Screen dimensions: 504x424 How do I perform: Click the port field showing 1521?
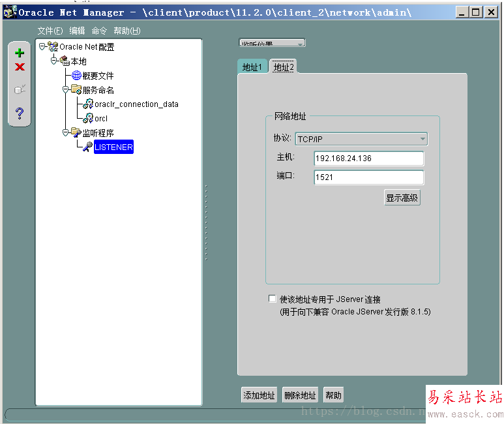369,177
